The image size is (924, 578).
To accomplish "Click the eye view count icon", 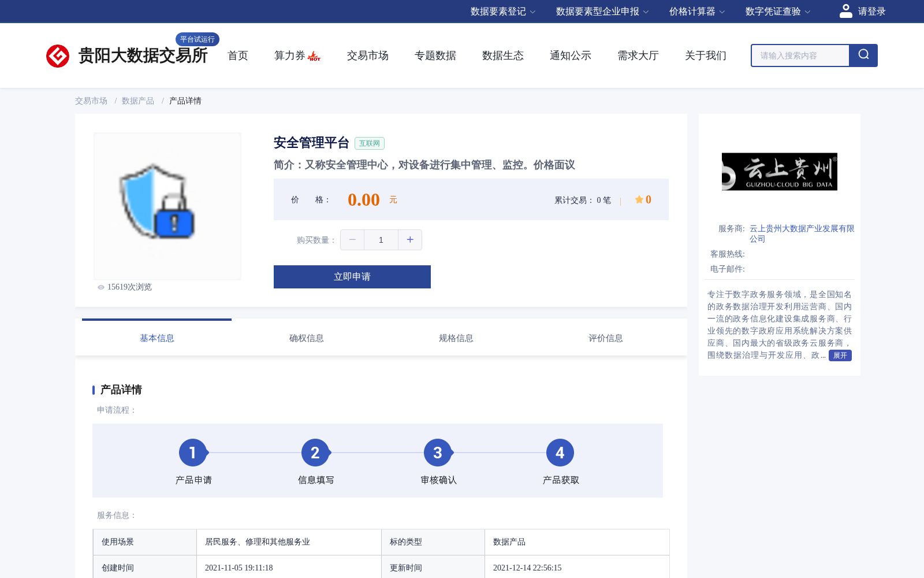I will click(101, 287).
